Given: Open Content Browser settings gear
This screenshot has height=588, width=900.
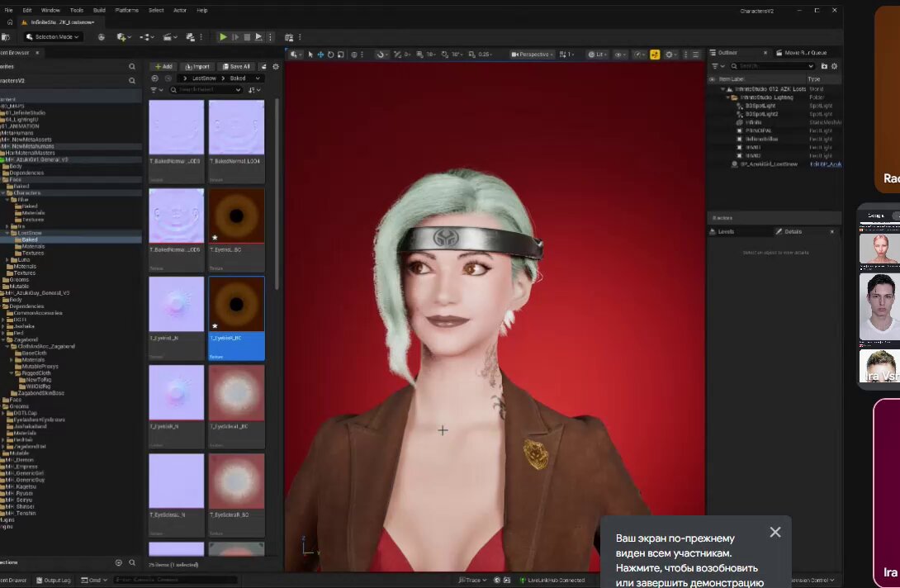Looking at the screenshot, I should pos(276,67).
